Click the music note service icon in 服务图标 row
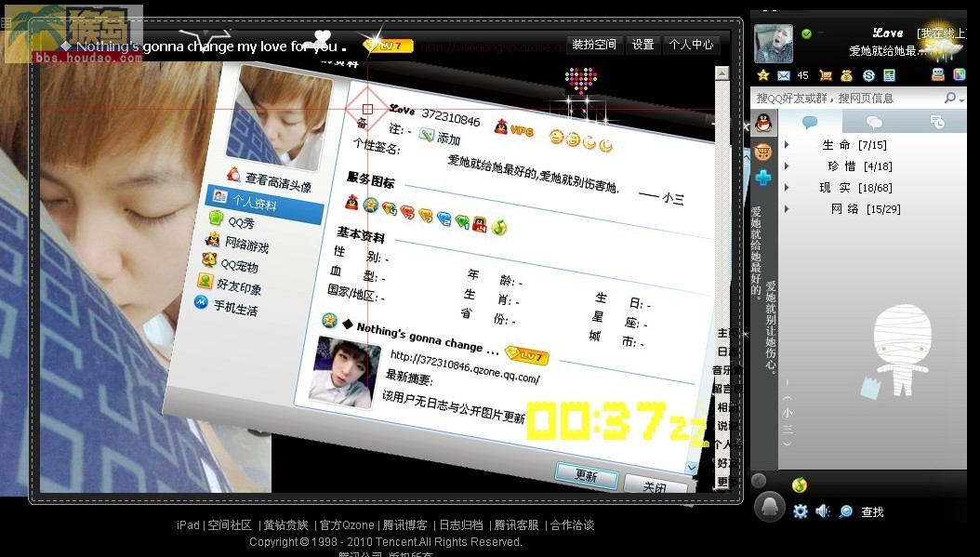Screen dimensions: 980x557 click(498, 227)
